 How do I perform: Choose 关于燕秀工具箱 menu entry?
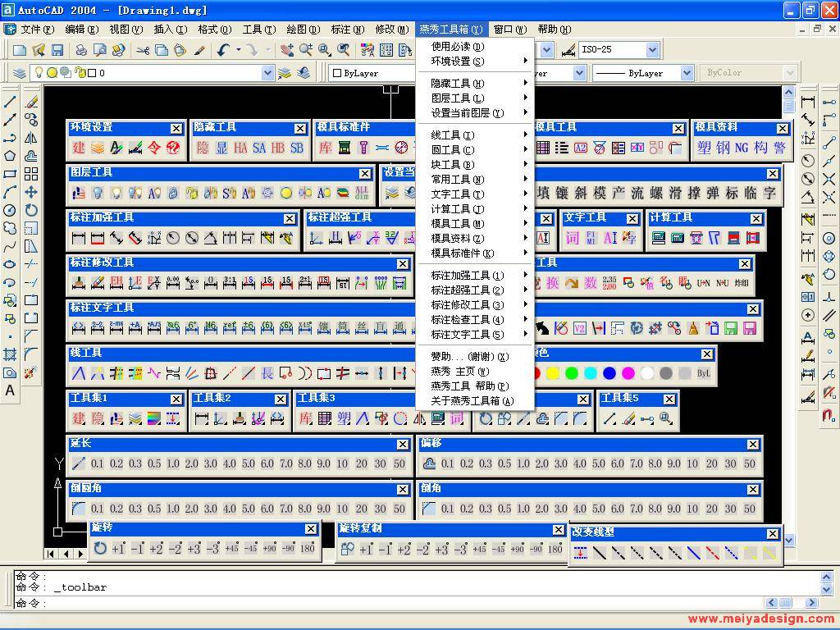coord(475,400)
